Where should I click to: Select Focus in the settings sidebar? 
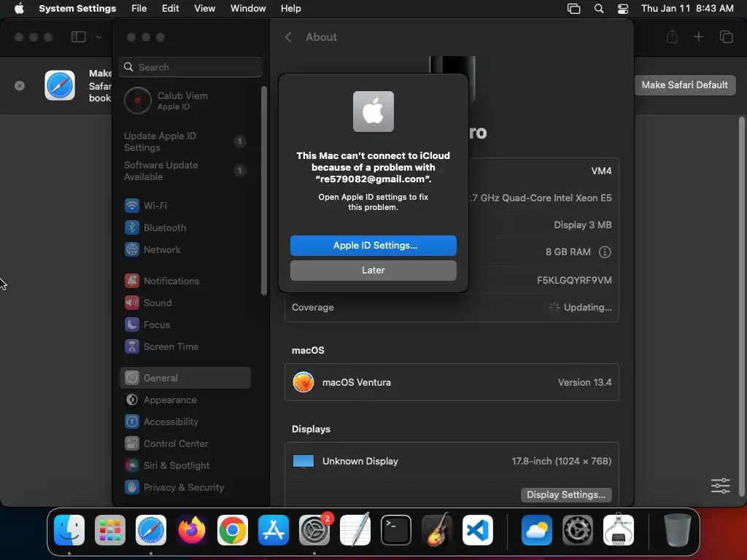[x=186, y=324]
